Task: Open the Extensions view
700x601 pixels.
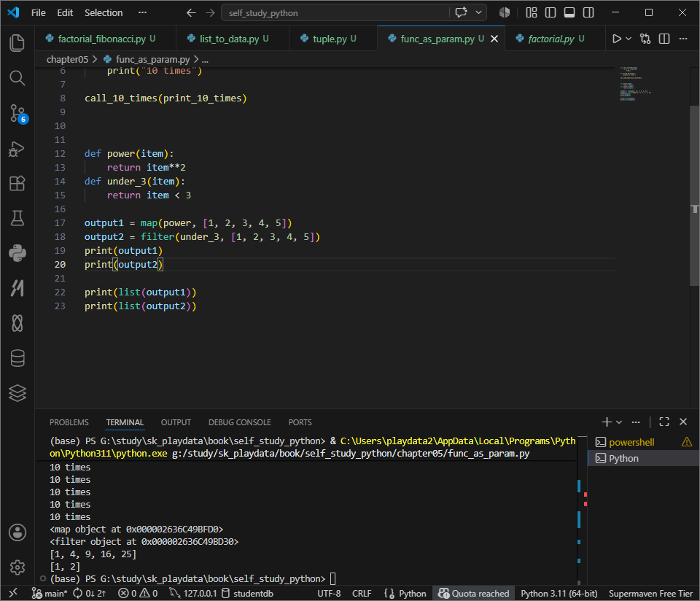Action: click(17, 183)
